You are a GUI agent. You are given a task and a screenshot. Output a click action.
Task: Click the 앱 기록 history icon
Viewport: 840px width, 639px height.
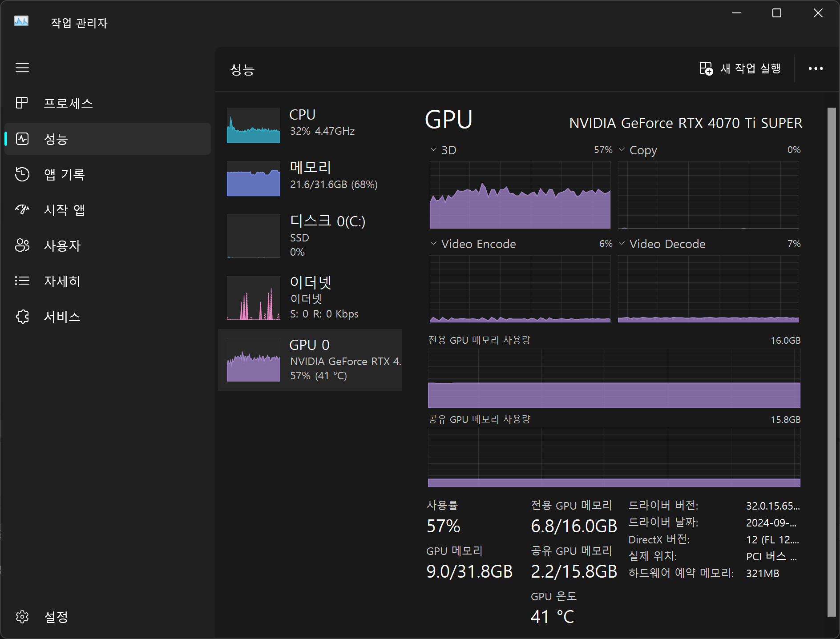[x=22, y=174]
